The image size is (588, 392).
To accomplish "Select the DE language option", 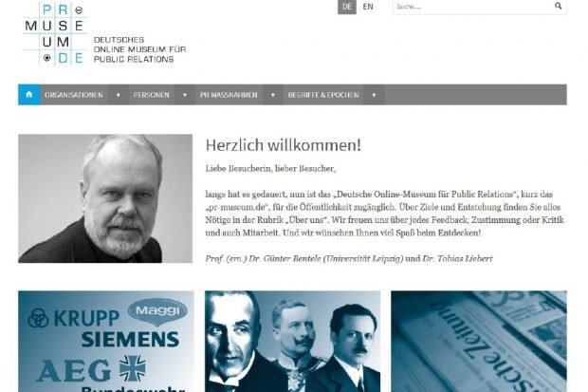I will point(347,7).
